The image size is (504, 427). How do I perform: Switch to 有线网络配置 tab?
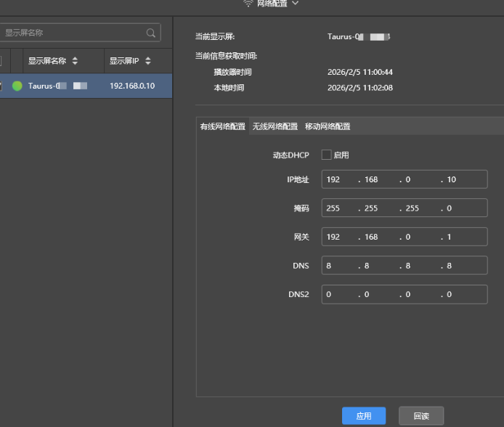(x=222, y=126)
